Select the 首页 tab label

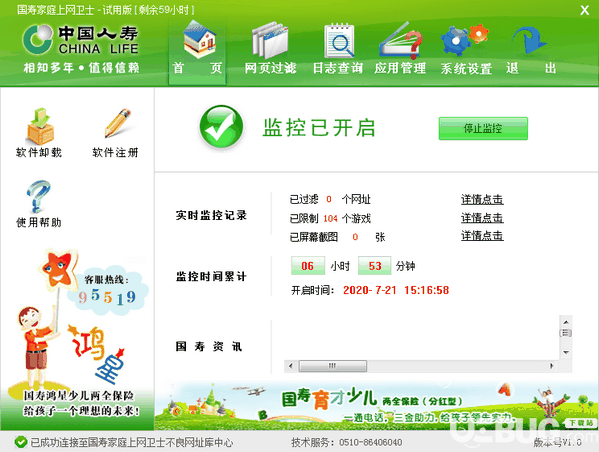pos(198,68)
